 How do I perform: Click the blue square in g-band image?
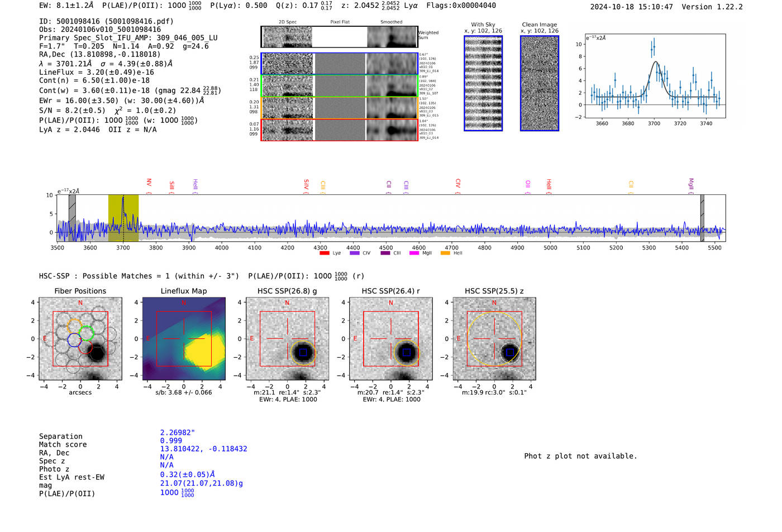(303, 352)
